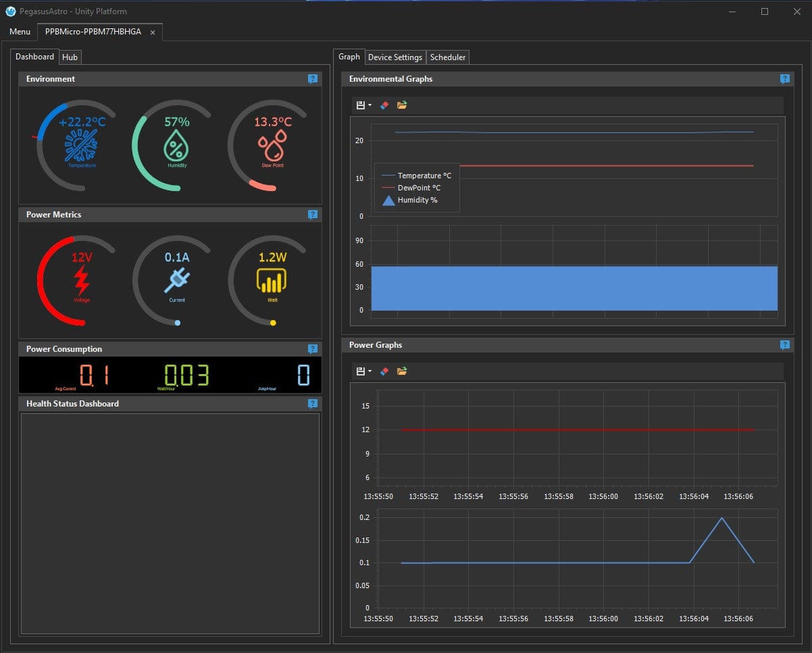Switch to the Scheduler tab
The image size is (812, 653).
pyautogui.click(x=448, y=57)
